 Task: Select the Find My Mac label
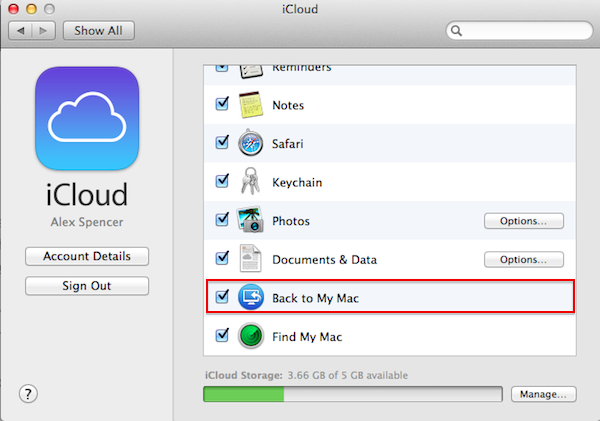click(307, 337)
